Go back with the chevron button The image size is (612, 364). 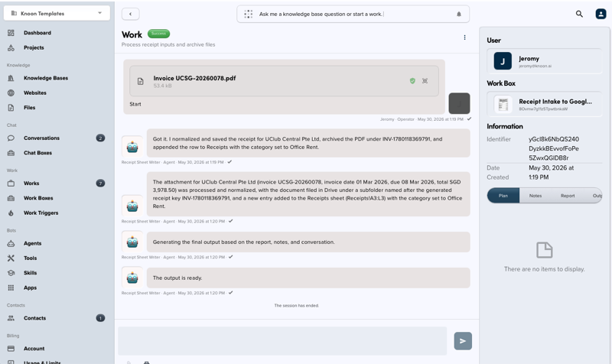coord(130,14)
